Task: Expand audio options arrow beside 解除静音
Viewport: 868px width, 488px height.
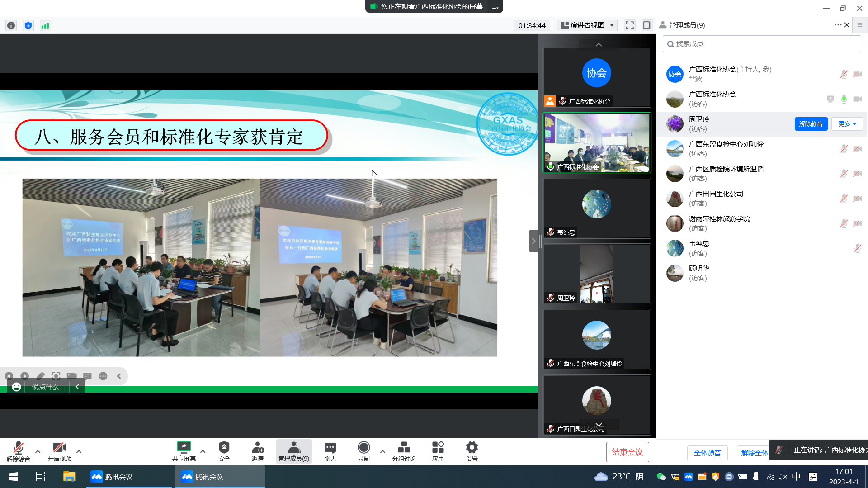Action: tap(38, 451)
